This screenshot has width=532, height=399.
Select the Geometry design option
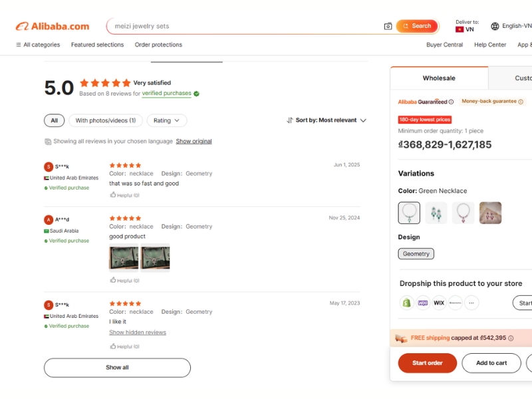click(x=416, y=253)
